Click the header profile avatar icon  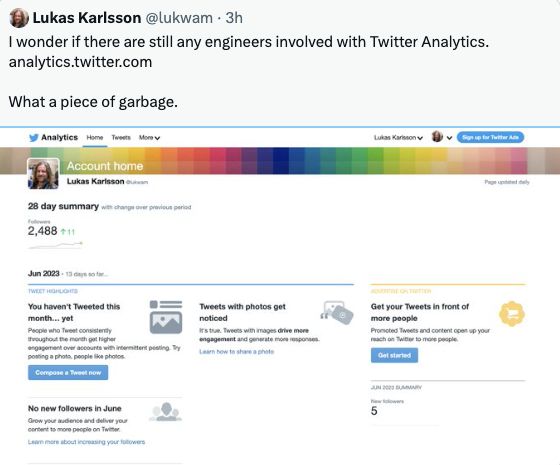(437, 137)
